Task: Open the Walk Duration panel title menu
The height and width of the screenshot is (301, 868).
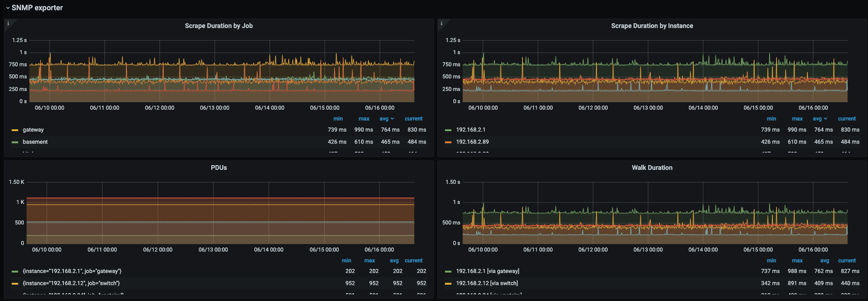Action: (652, 168)
